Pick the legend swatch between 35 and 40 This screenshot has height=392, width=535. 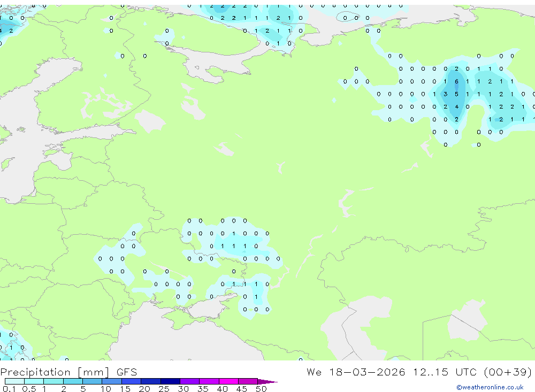[x=209, y=381]
